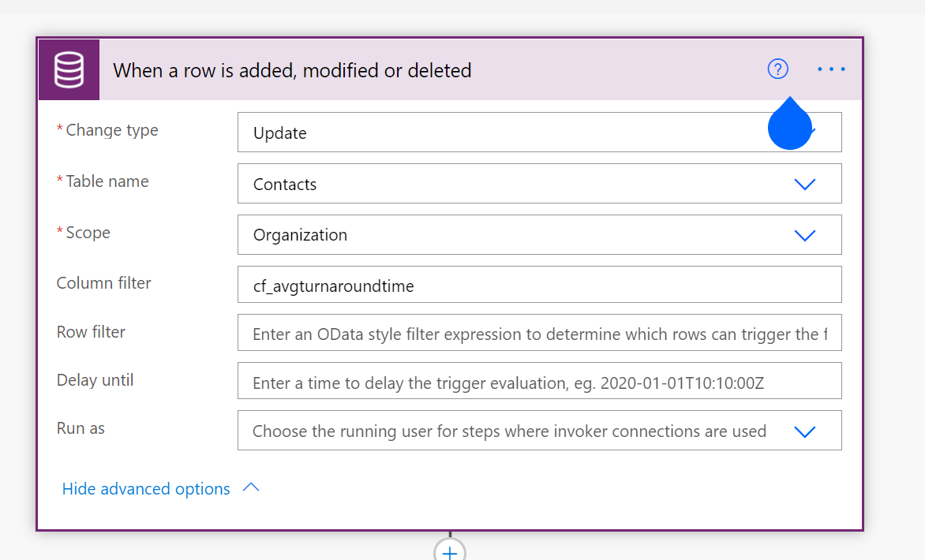Click the Run as placeholder text
Viewport: 925px width, 560px height.
click(x=509, y=431)
